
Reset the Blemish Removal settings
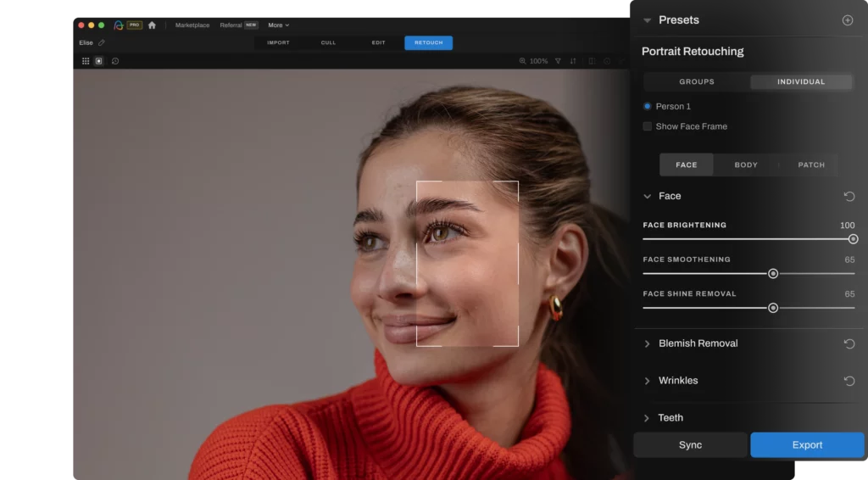849,343
